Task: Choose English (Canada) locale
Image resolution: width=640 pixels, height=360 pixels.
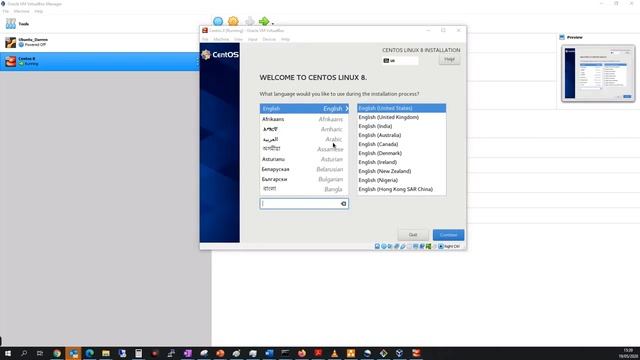Action: click(x=402, y=144)
